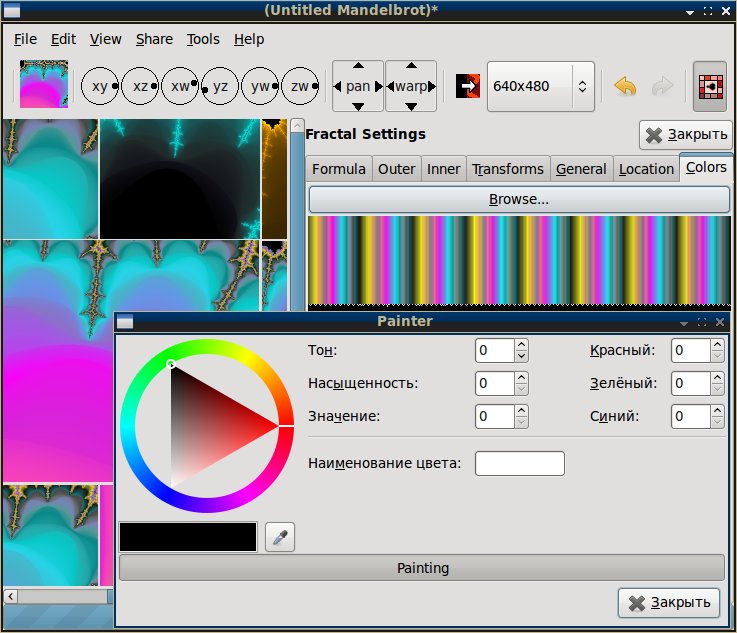This screenshot has width=737, height=633.
Task: Click the Зелёный value field
Action: coord(690,383)
